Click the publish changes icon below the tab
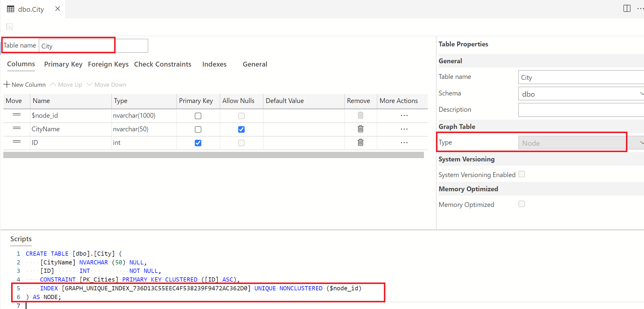The image size is (644, 309). [10, 27]
